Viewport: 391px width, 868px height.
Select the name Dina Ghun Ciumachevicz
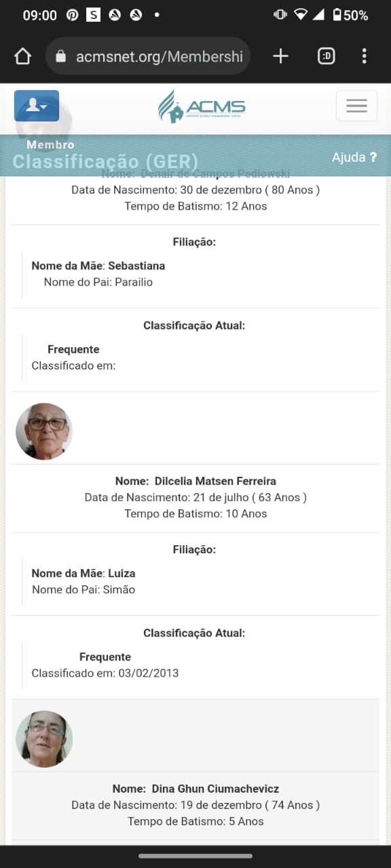coord(215,789)
